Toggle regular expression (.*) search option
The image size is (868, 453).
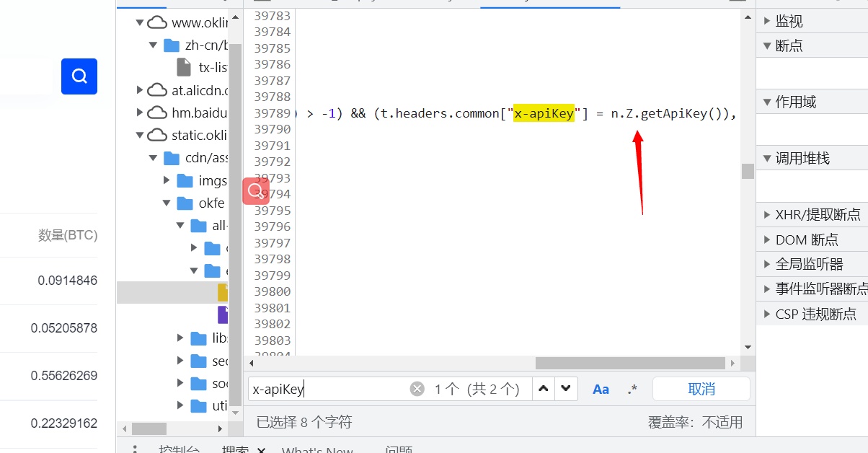632,389
